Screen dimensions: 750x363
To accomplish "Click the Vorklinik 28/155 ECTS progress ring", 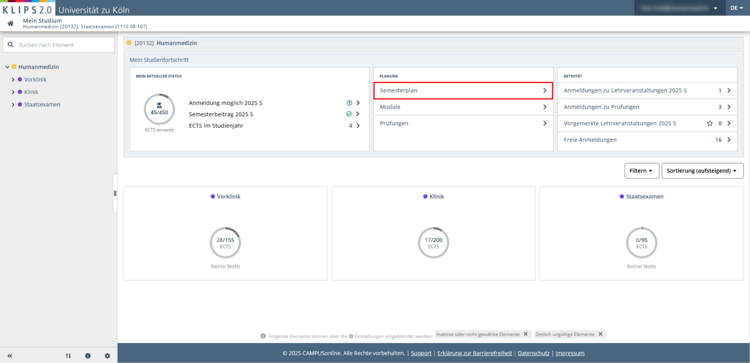I will (225, 243).
